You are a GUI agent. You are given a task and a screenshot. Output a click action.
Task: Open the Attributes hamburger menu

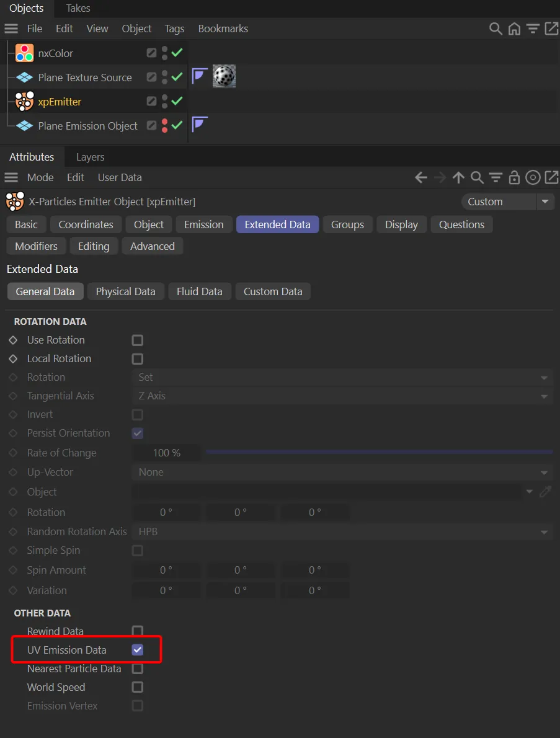point(11,177)
